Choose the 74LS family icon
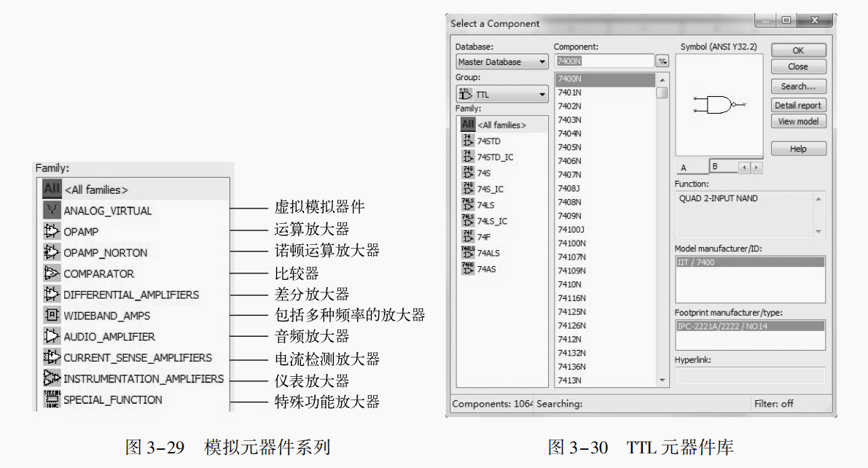 coord(468,205)
